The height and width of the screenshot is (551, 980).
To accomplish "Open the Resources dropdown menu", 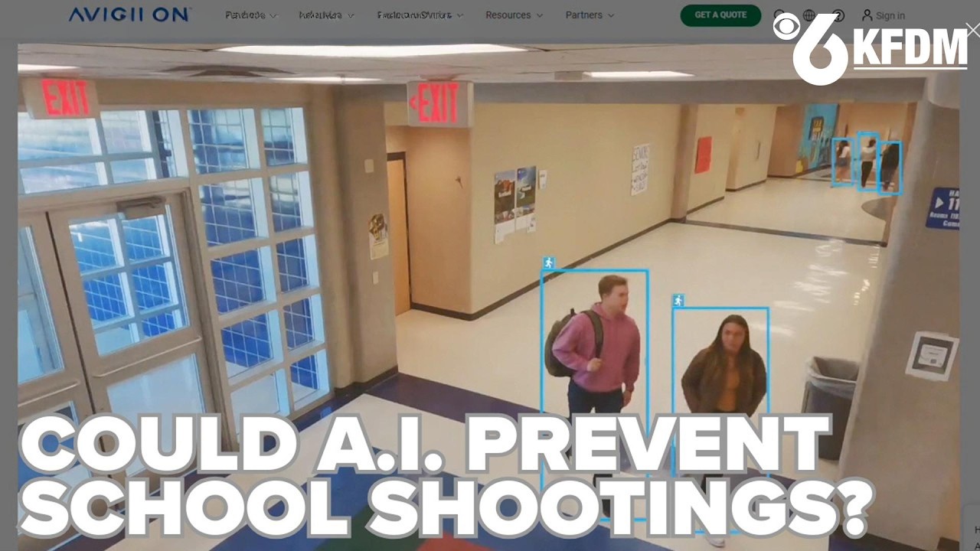I will (514, 15).
